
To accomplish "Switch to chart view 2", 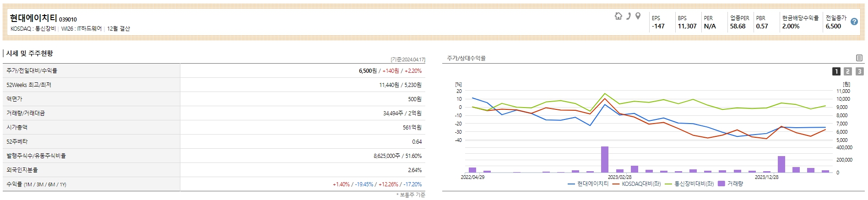I will [847, 71].
